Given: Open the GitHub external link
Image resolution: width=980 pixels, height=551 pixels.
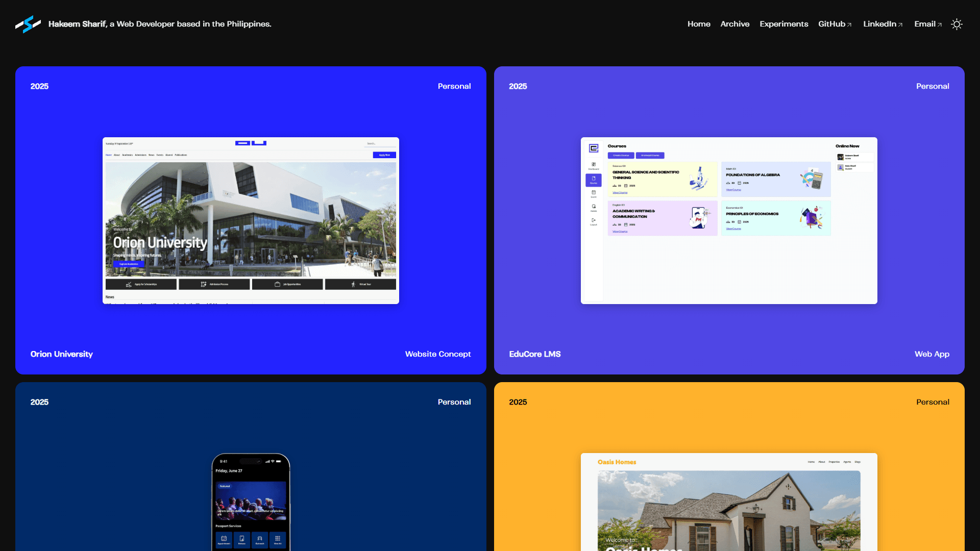Looking at the screenshot, I should [831, 24].
